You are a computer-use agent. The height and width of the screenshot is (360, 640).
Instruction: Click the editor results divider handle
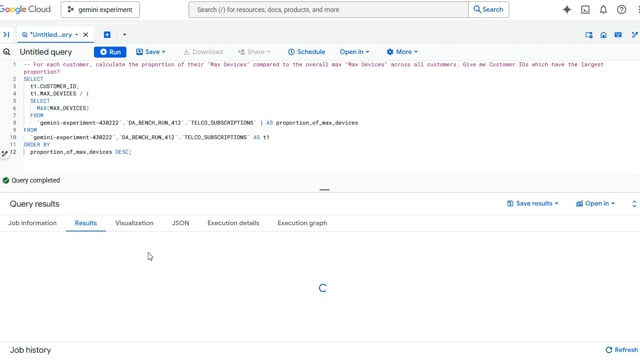click(324, 190)
